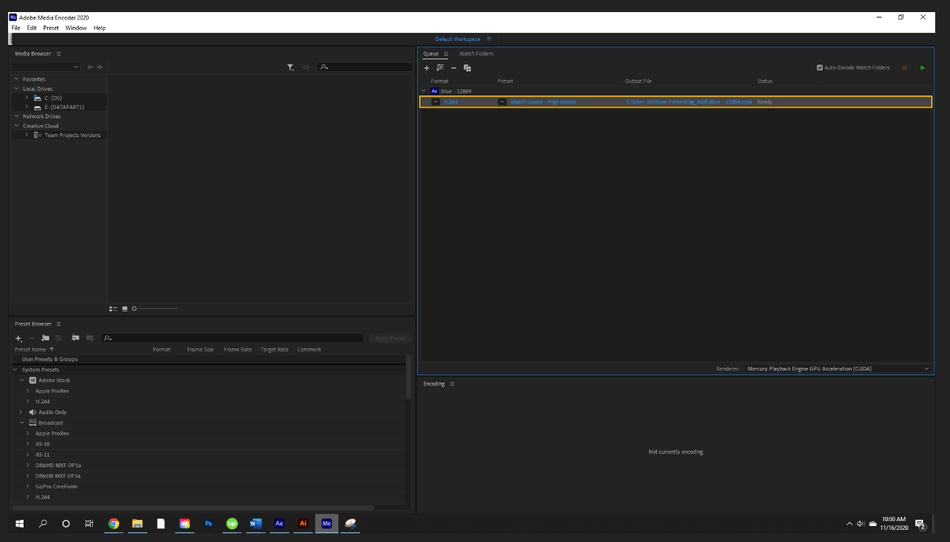Duplicate the selected queue item
This screenshot has width=950, height=542.
tap(467, 68)
